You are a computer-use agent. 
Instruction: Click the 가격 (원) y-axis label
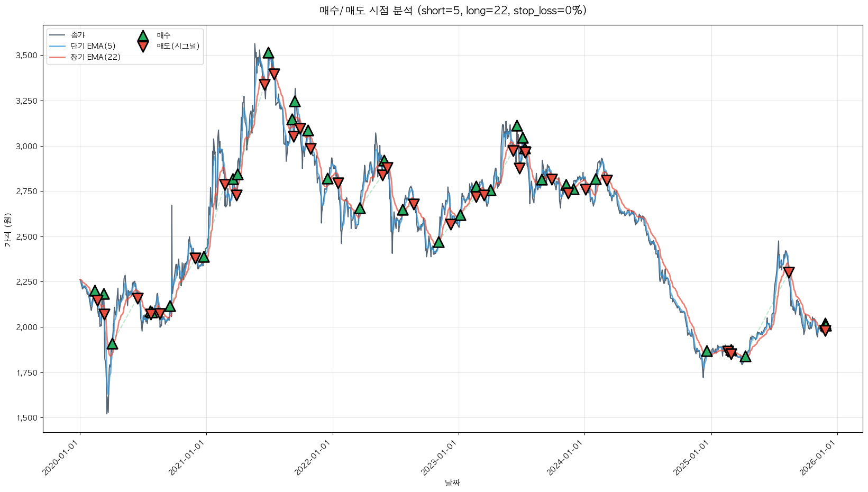click(7, 230)
